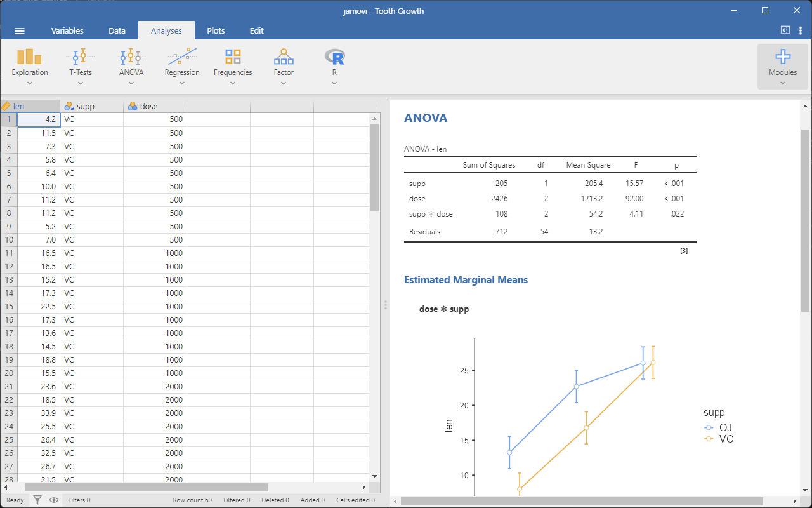812x508 pixels.
Task: Collapse the results panel with arrow icon
Action: coord(785,30)
